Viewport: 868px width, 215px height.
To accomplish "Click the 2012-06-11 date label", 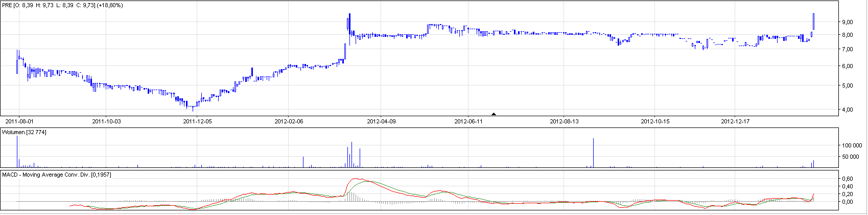I will 468,121.
